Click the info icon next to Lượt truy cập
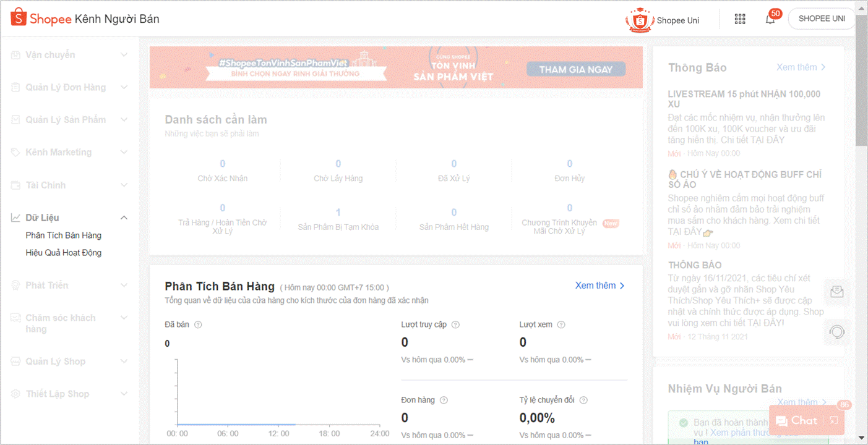Image resolution: width=868 pixels, height=445 pixels. coord(455,324)
